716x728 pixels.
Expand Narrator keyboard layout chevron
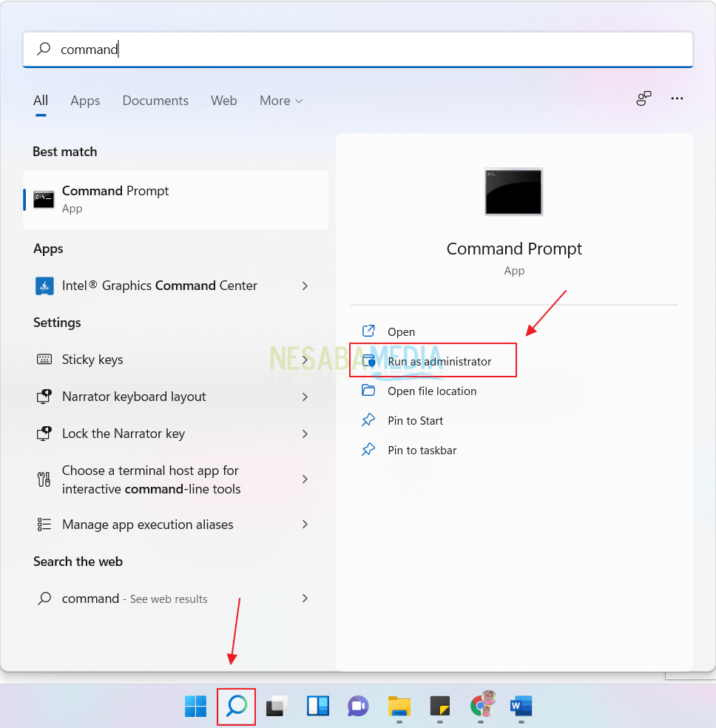(x=305, y=397)
